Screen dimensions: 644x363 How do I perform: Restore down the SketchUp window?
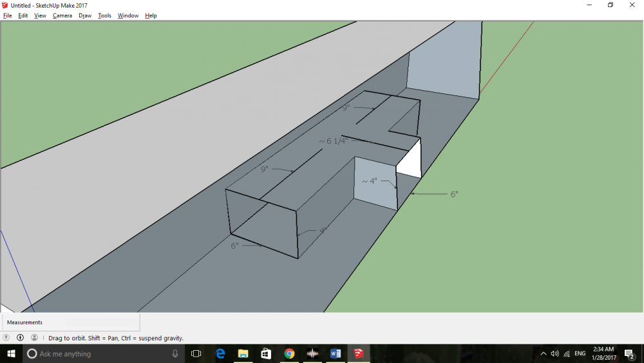point(611,5)
